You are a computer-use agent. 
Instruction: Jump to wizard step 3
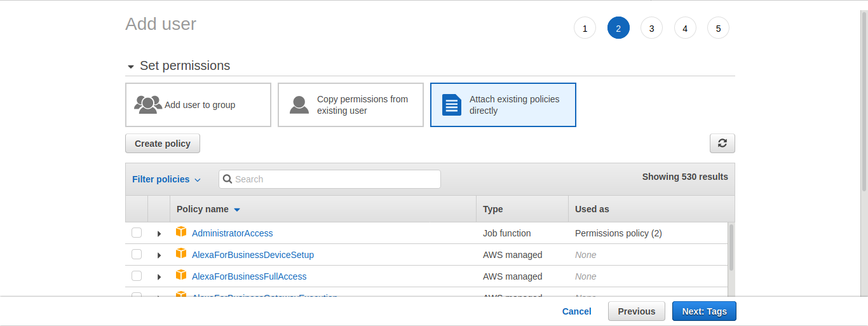click(651, 28)
